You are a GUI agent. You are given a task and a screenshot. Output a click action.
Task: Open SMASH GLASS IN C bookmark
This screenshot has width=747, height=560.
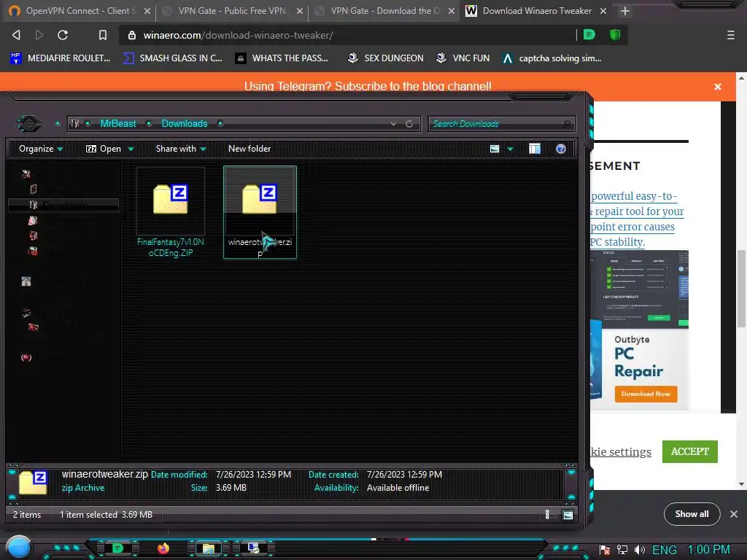click(173, 58)
